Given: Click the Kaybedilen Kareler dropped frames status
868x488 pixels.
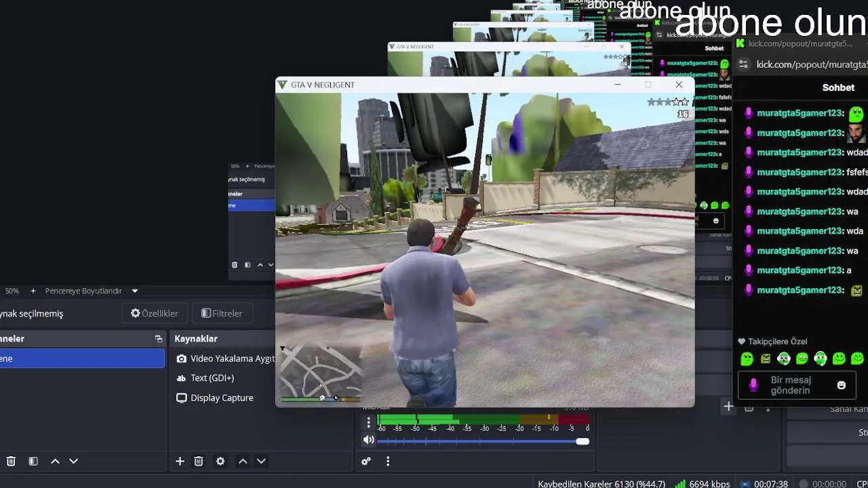Looking at the screenshot, I should (x=601, y=484).
